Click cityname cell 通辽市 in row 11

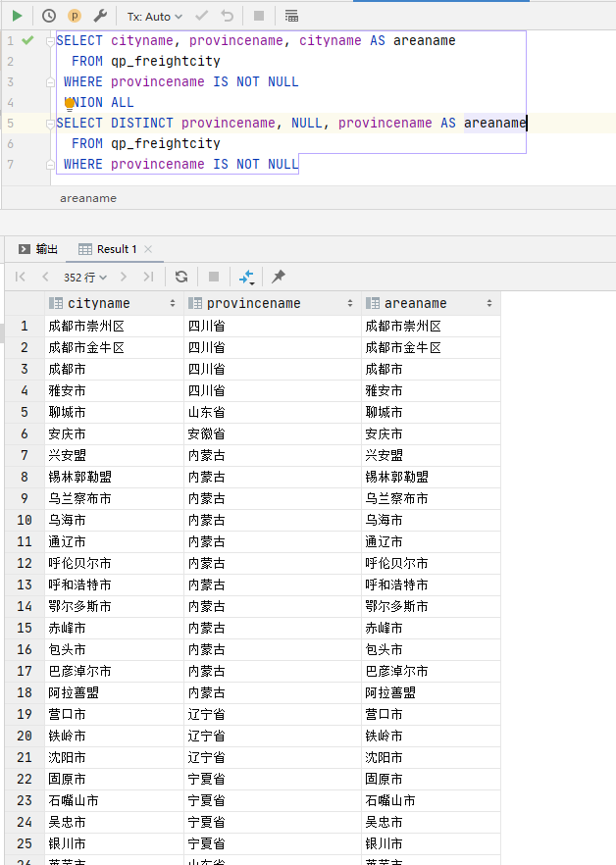(114, 541)
